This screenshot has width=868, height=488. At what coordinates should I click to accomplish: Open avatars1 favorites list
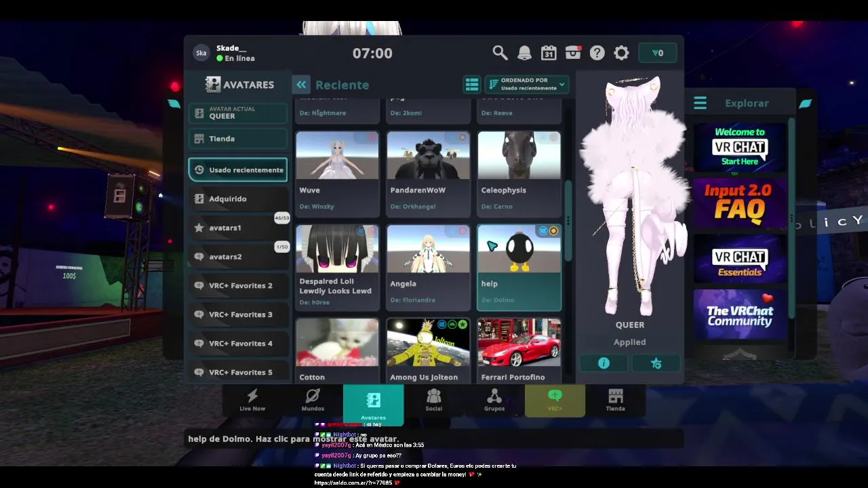(x=238, y=228)
